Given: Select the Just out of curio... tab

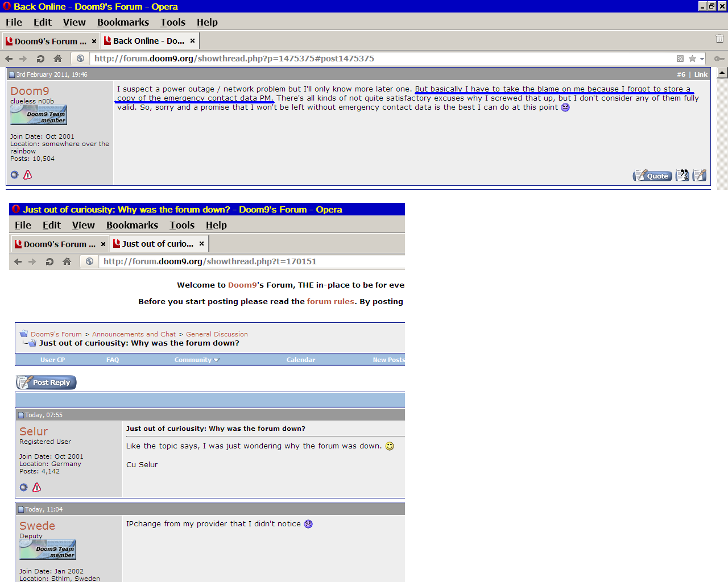Looking at the screenshot, I should click(158, 244).
